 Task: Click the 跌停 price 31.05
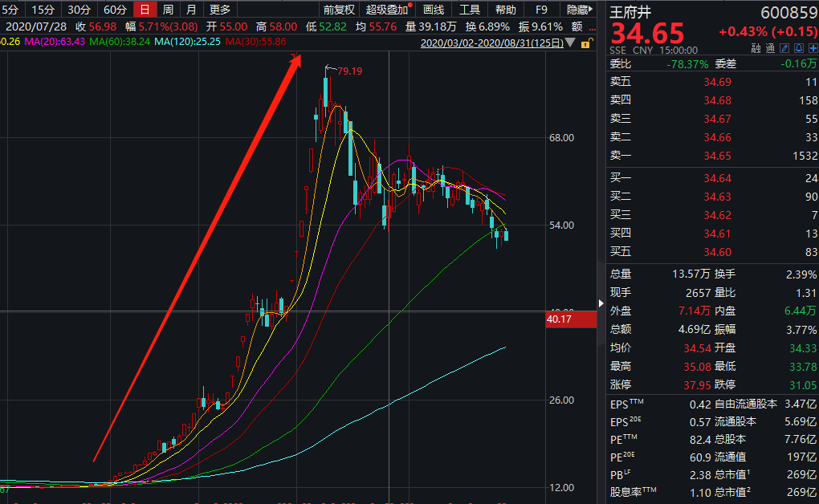tap(803, 385)
